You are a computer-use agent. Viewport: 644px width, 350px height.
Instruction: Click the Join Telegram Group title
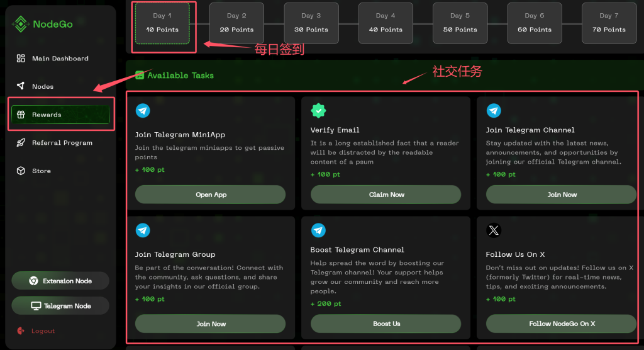point(175,254)
